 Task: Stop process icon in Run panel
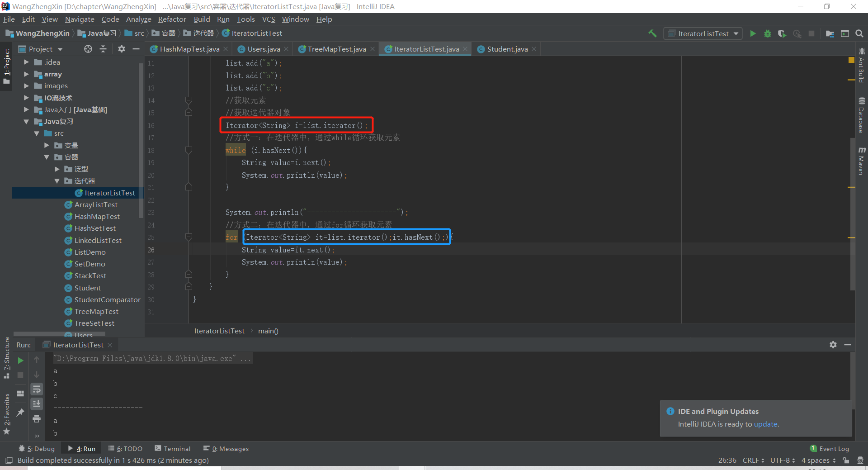(x=20, y=375)
